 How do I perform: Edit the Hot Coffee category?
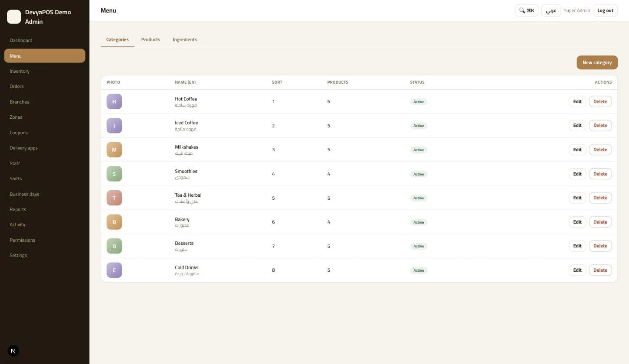pyautogui.click(x=577, y=101)
